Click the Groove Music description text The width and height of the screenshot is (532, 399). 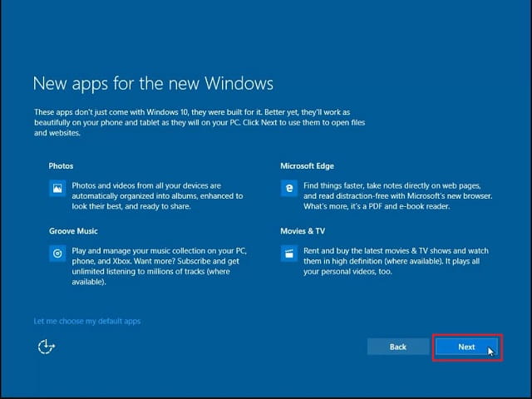tap(159, 266)
